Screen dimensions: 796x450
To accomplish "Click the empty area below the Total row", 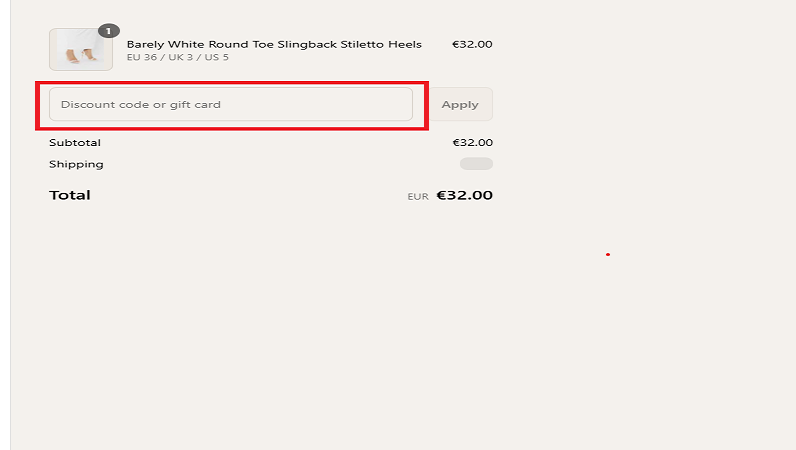I will 270,320.
